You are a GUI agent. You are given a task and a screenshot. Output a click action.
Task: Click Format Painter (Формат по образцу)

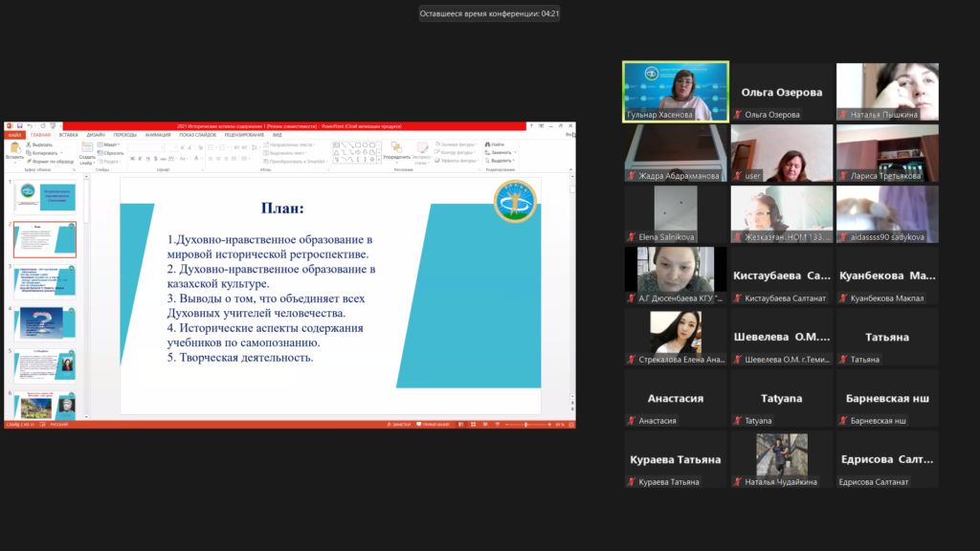[x=51, y=161]
